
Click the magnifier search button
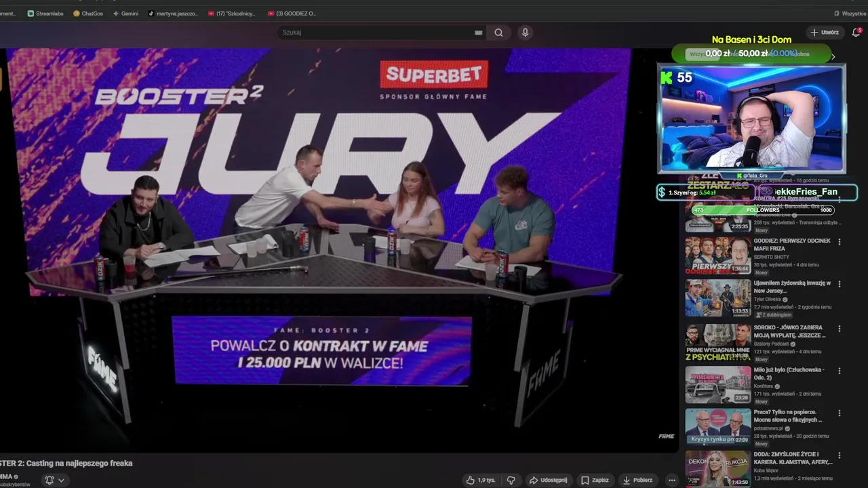[498, 33]
